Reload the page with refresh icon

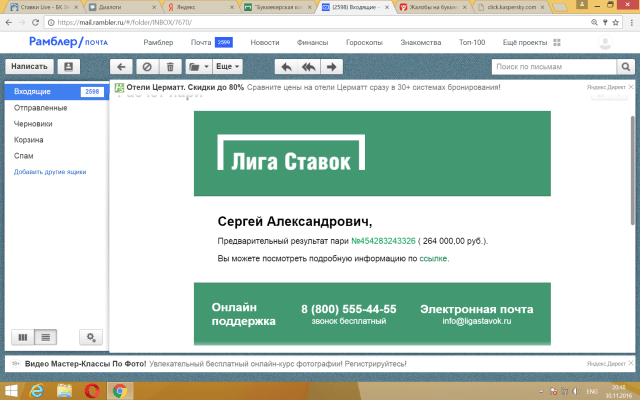36,22
